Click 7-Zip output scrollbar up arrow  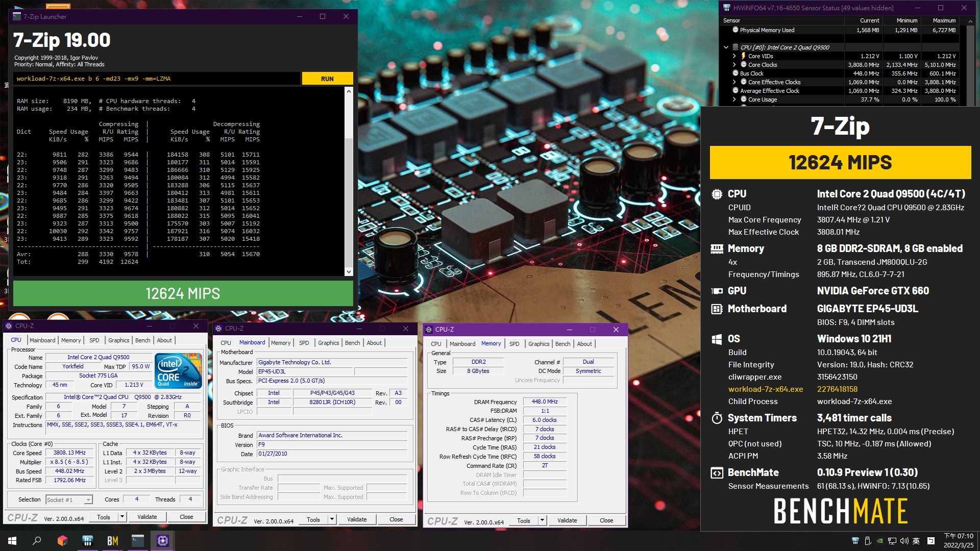tap(349, 91)
